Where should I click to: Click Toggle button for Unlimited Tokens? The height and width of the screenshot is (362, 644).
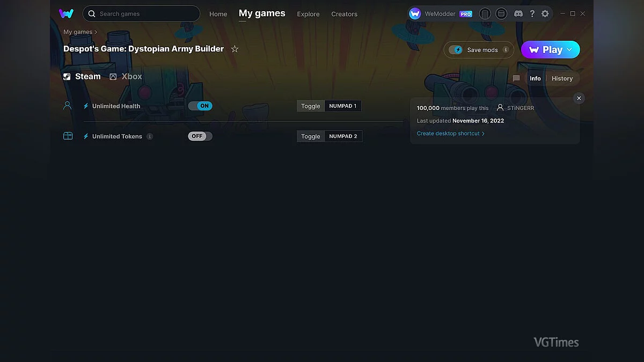click(310, 136)
